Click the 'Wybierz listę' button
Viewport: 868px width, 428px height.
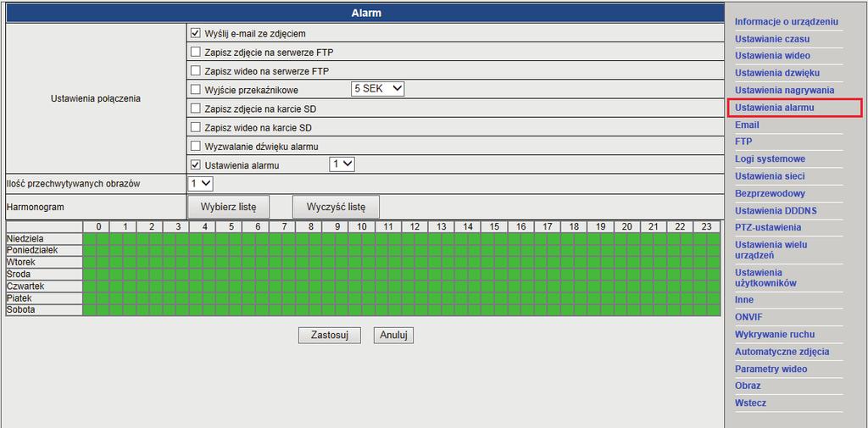click(228, 207)
